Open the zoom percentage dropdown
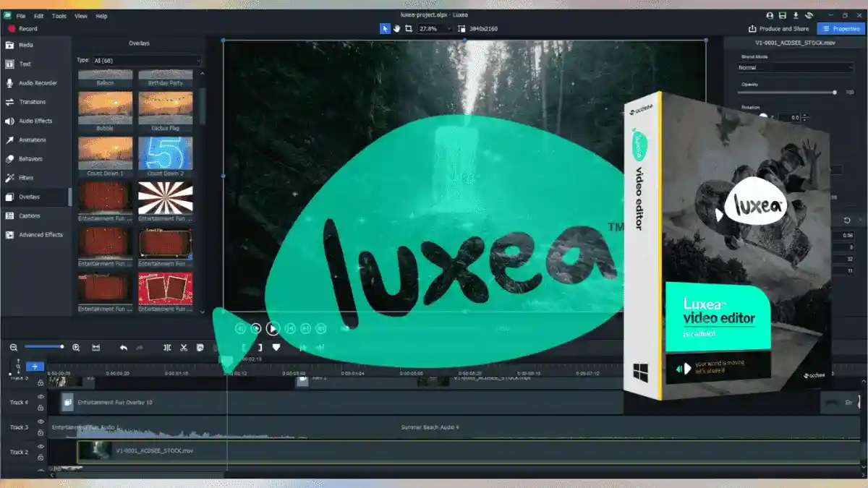This screenshot has width=868, height=488. click(x=435, y=28)
